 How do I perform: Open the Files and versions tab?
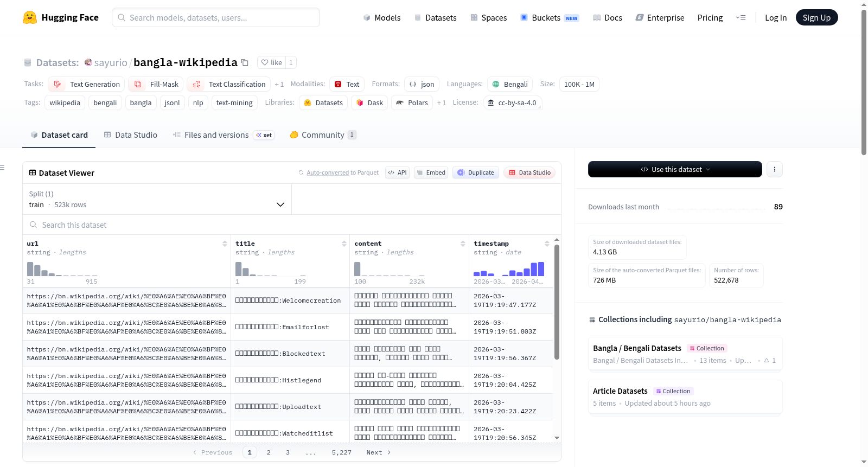coord(223,135)
